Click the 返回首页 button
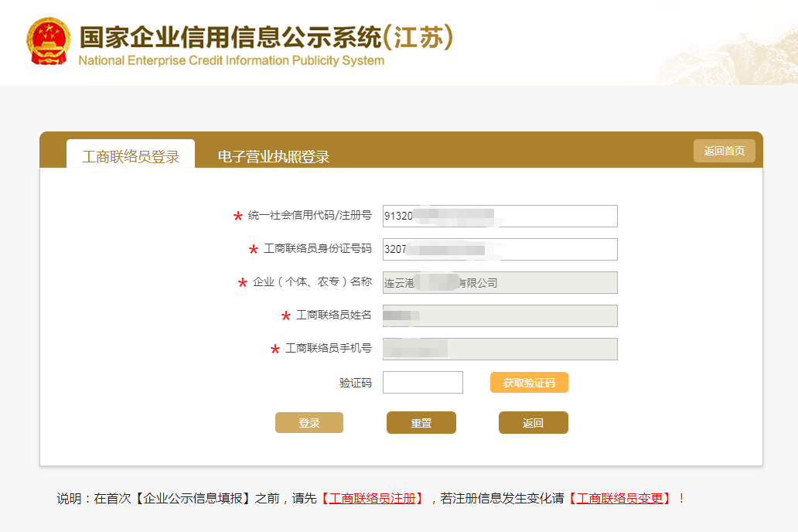798x532 pixels. 725,151
